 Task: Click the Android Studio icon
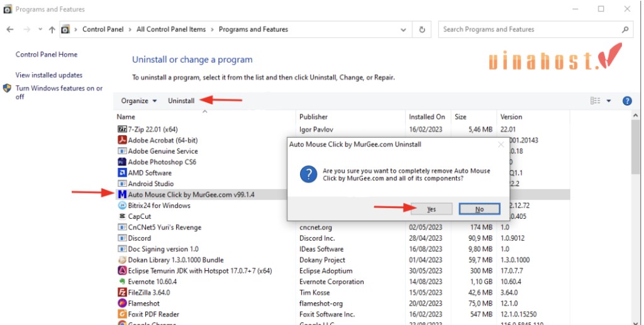point(122,184)
